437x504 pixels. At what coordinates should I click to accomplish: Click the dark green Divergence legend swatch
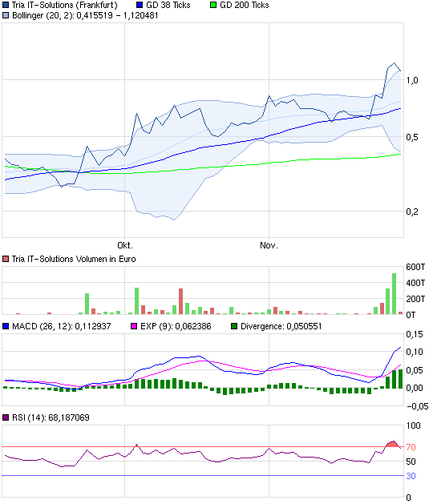[234, 327]
